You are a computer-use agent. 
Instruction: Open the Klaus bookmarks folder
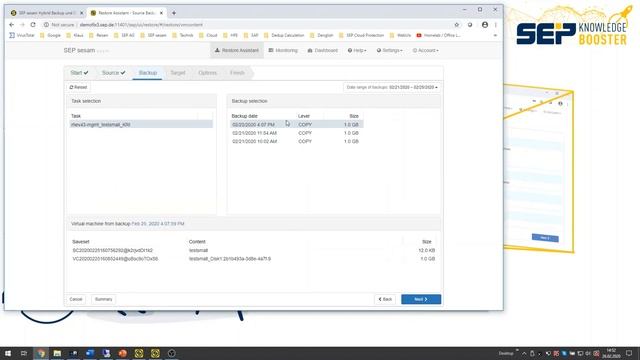(75, 36)
